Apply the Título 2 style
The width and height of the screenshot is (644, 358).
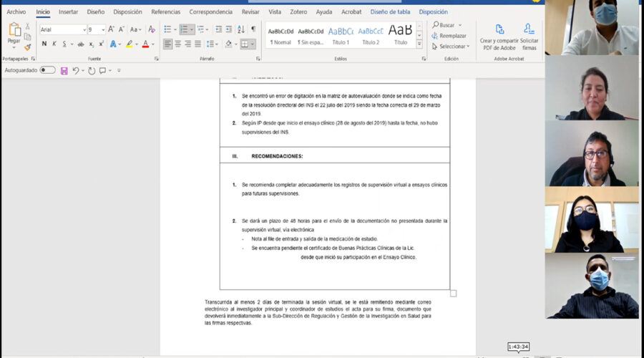click(371, 36)
